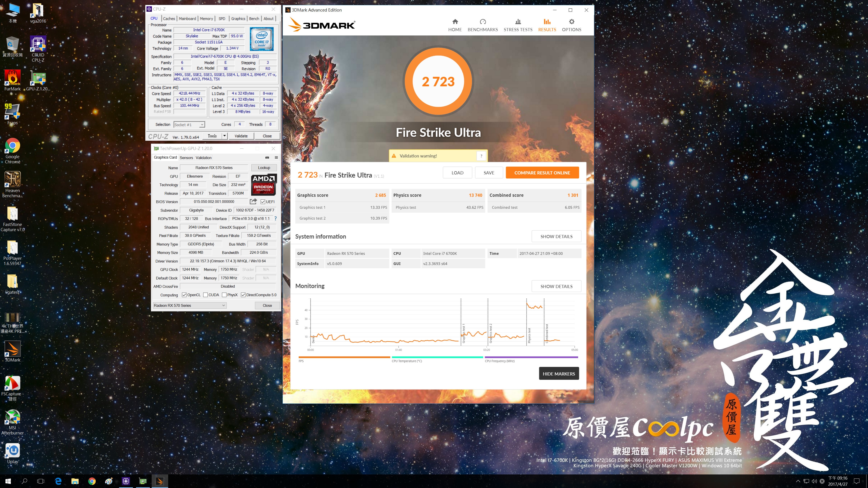Open File Explorer from taskbar

click(75, 481)
